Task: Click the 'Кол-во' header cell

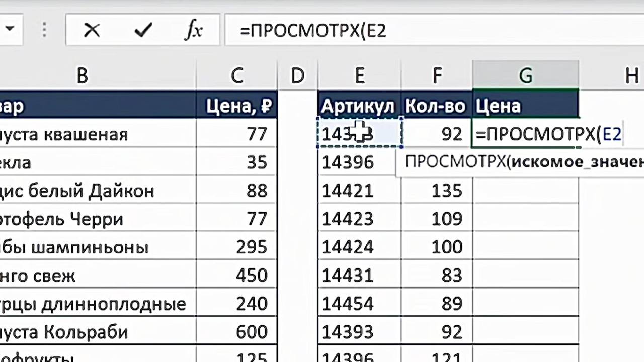Action: coord(437,106)
